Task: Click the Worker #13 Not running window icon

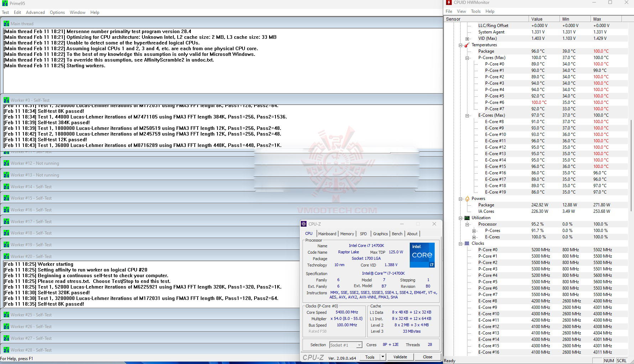Action: tap(6, 175)
